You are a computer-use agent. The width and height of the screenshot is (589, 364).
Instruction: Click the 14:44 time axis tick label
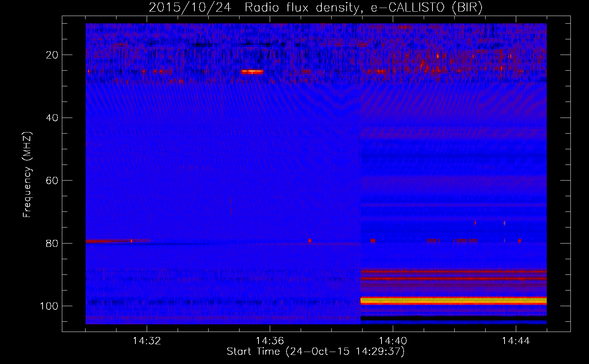[x=516, y=341]
